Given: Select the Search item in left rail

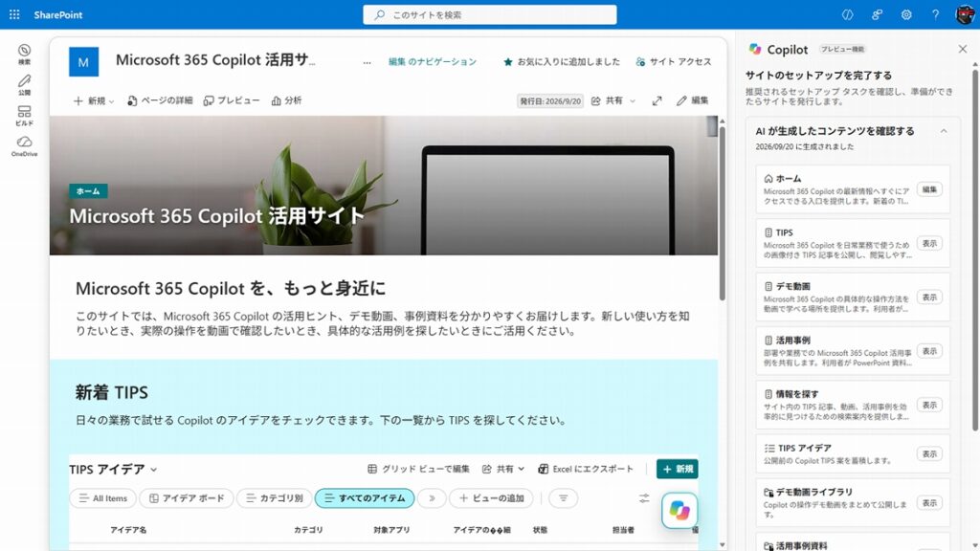Looking at the screenshot, I should (24, 55).
